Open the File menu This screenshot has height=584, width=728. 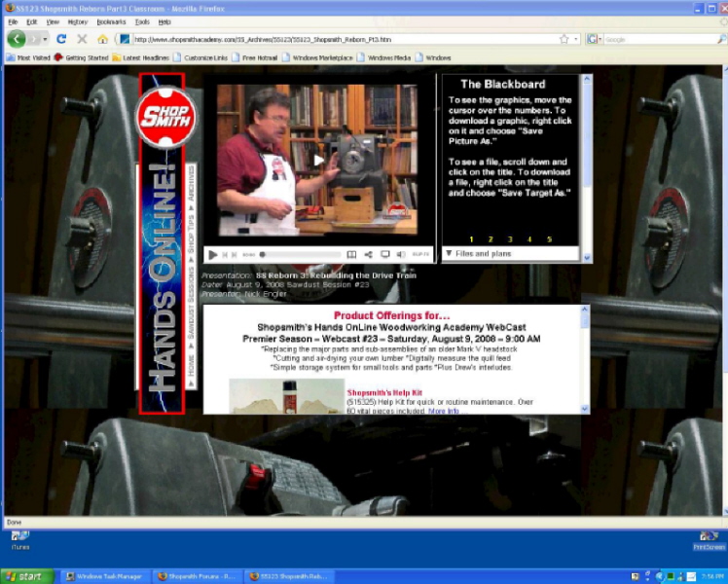click(13, 21)
